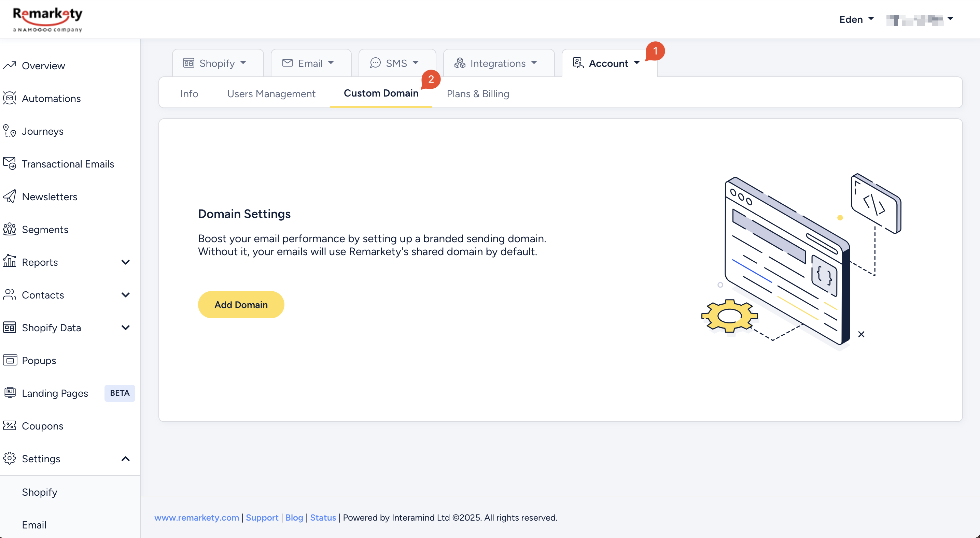Screen dimensions: 980x538
Task: Go to Overview in the sidebar
Action: click(43, 66)
